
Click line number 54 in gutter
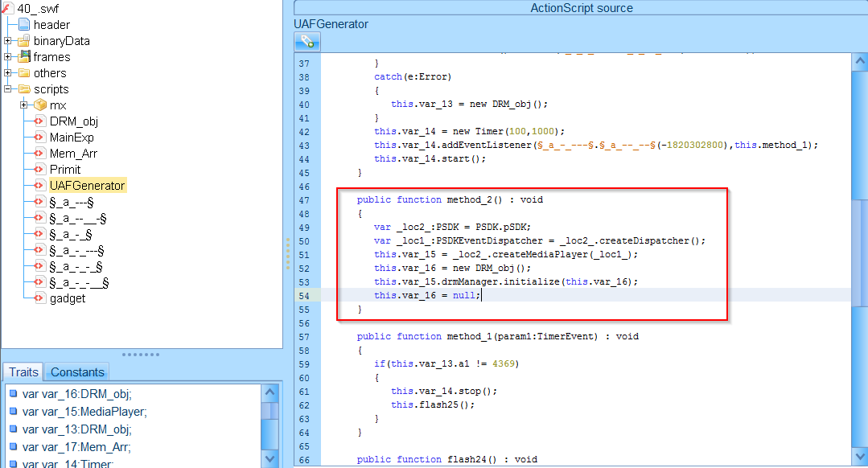(x=304, y=296)
